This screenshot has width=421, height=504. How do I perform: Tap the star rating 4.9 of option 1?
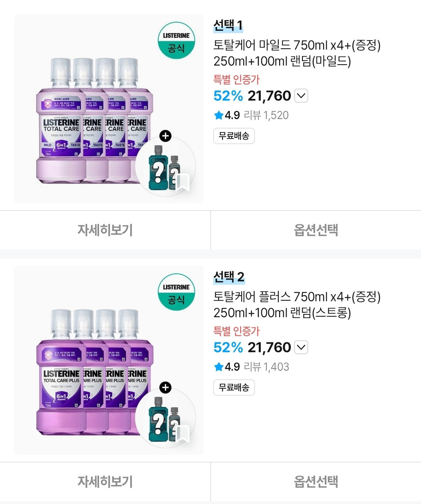(x=227, y=115)
